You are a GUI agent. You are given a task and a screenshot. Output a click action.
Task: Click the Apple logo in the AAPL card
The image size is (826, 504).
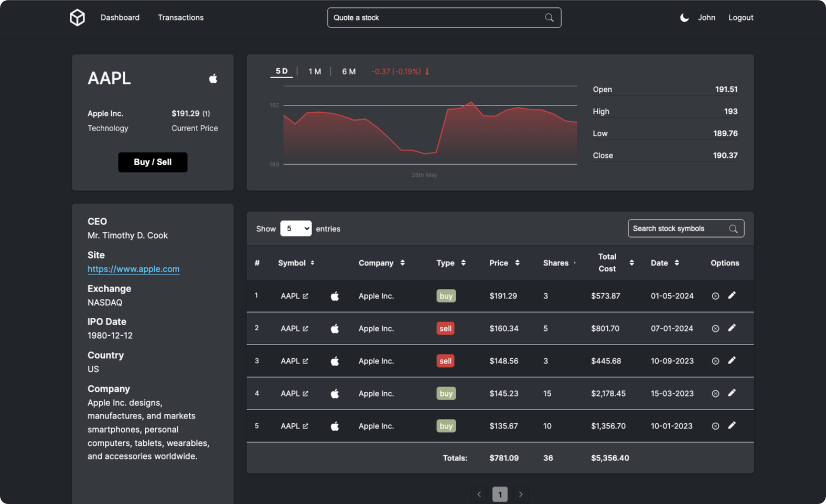point(213,79)
